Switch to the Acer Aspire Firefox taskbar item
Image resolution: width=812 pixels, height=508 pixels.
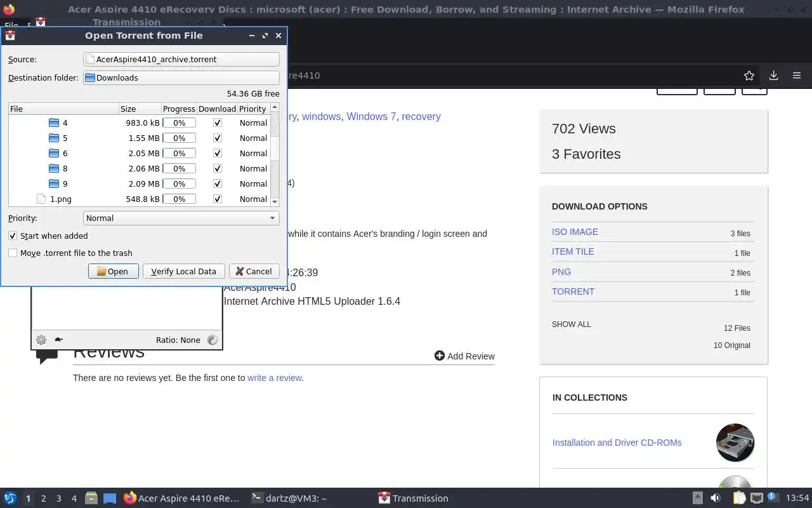point(182,498)
